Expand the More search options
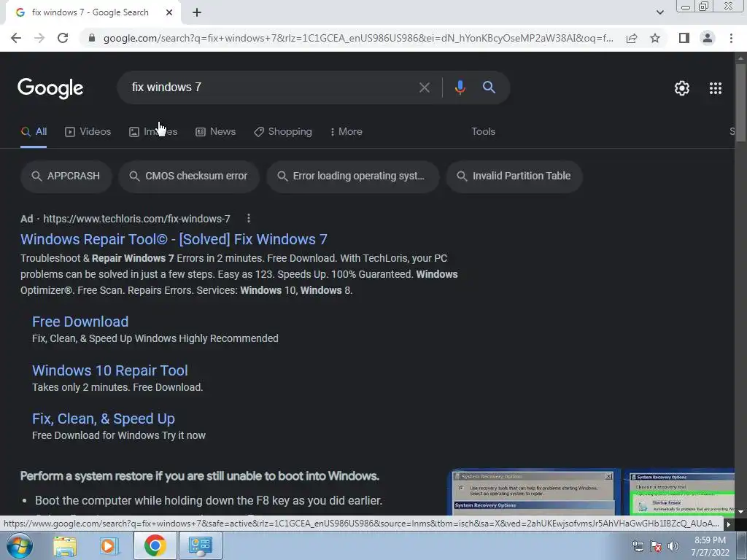This screenshot has width=747, height=560. [x=347, y=132]
